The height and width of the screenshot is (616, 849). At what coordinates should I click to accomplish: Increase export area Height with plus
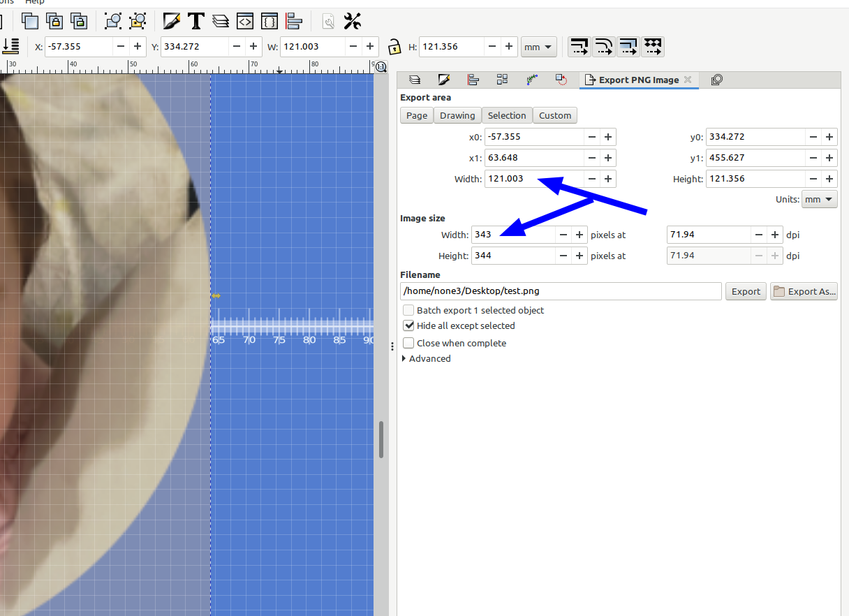829,179
